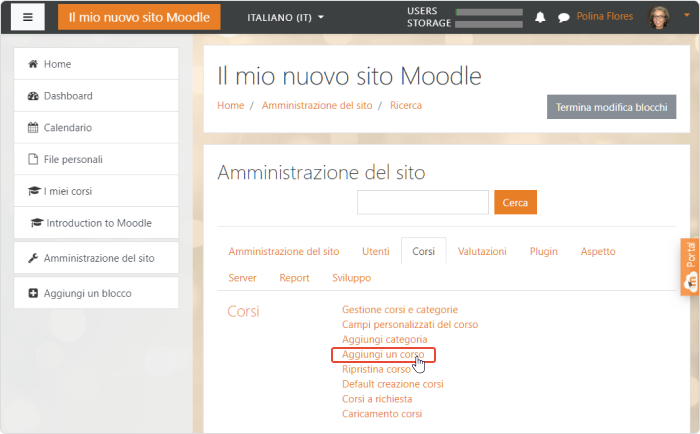700x434 pixels.
Task: Open Calendario in the sidebar
Action: 96,128
